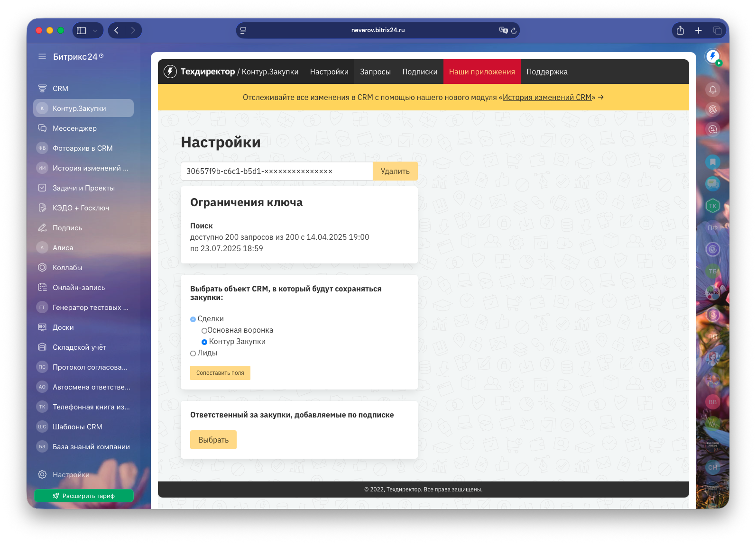This screenshot has width=756, height=544.
Task: Open a new browser tab
Action: coord(699,30)
